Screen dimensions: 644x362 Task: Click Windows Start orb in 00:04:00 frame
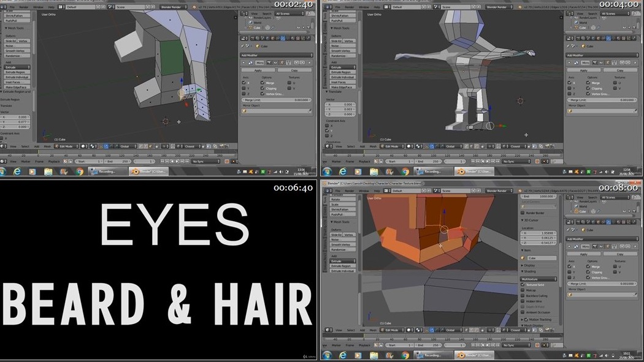tap(328, 172)
